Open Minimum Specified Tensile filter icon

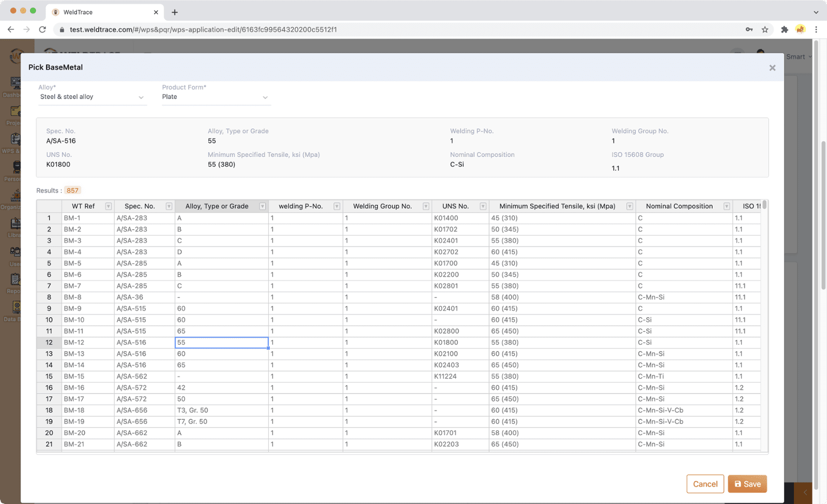(x=630, y=207)
